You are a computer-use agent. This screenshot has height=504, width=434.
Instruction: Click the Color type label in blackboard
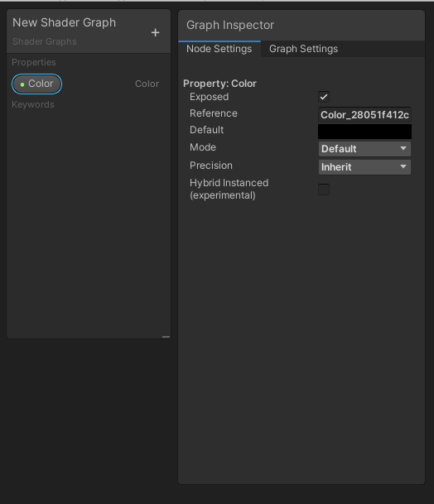(x=147, y=84)
